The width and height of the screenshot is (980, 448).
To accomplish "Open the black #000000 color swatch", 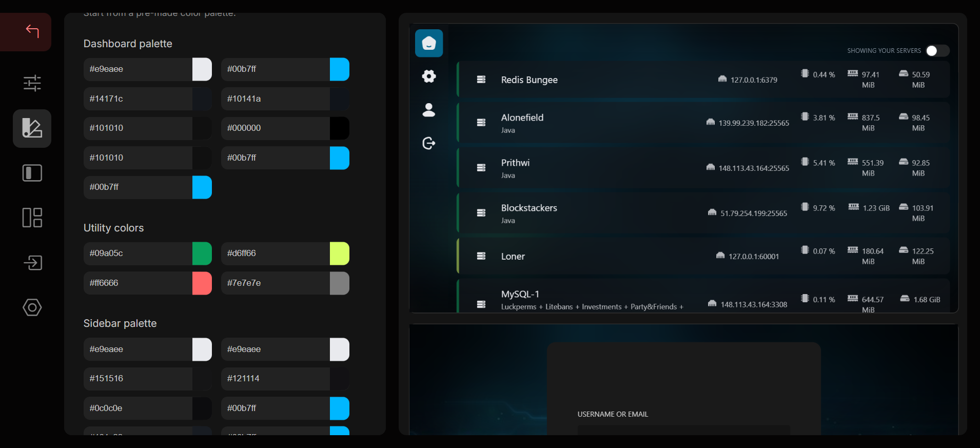I will click(340, 128).
